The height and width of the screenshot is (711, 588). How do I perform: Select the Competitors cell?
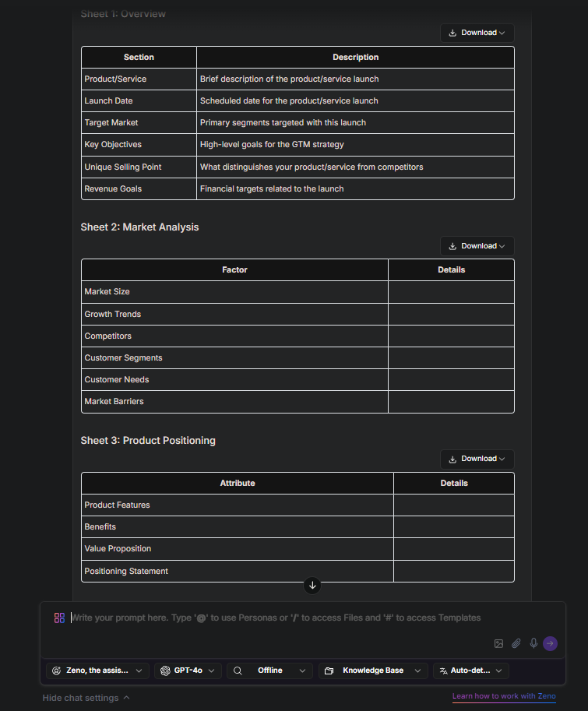[x=235, y=336]
